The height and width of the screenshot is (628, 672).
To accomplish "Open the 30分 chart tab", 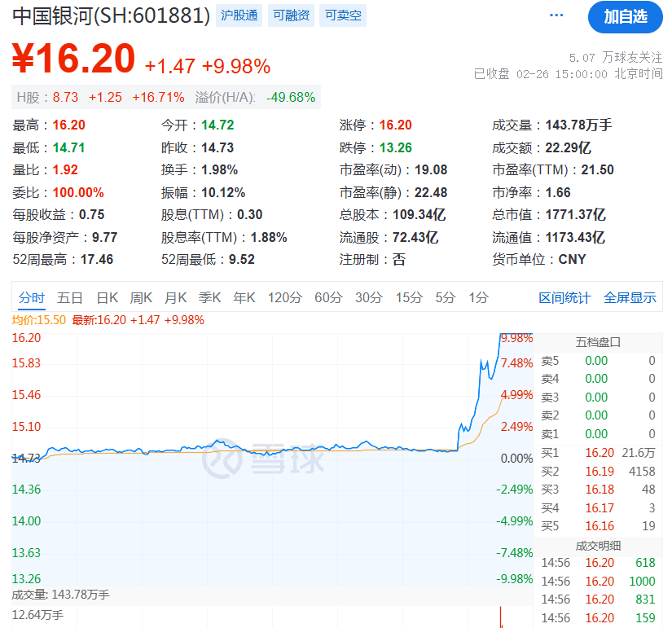I will 368,297.
